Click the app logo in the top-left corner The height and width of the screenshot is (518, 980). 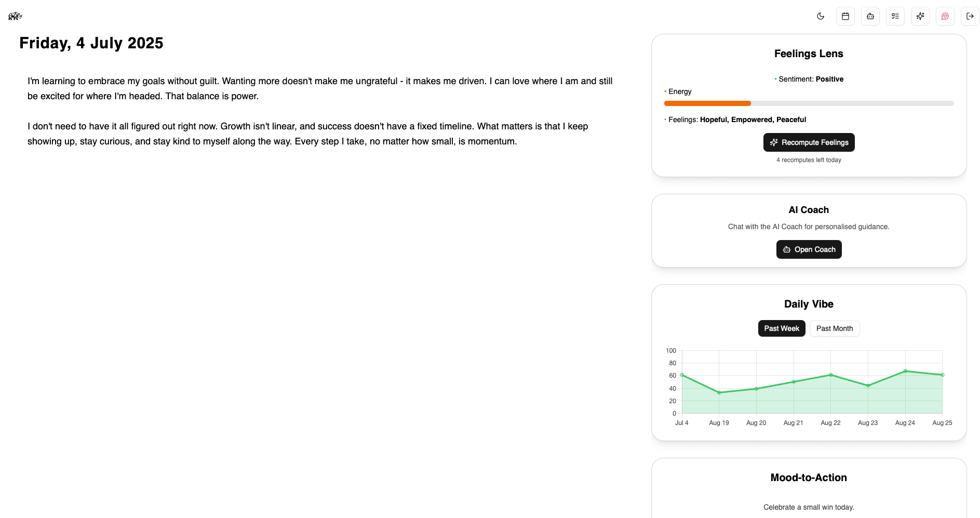click(x=15, y=16)
